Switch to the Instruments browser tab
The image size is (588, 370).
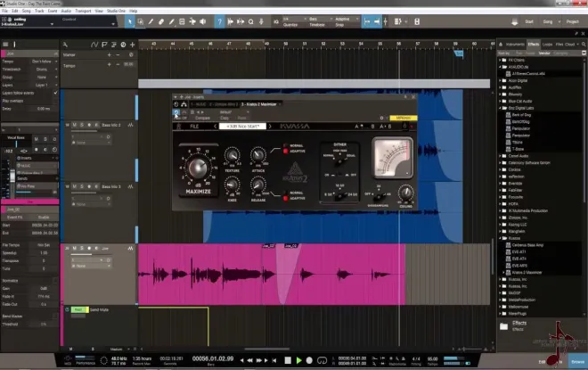pos(515,45)
